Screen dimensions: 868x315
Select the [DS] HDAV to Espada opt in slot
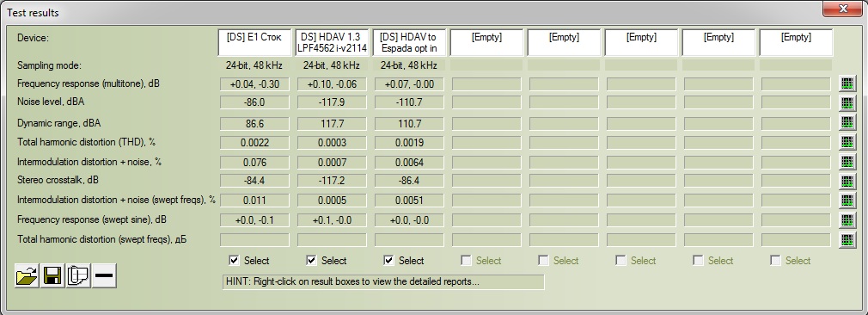(408, 43)
